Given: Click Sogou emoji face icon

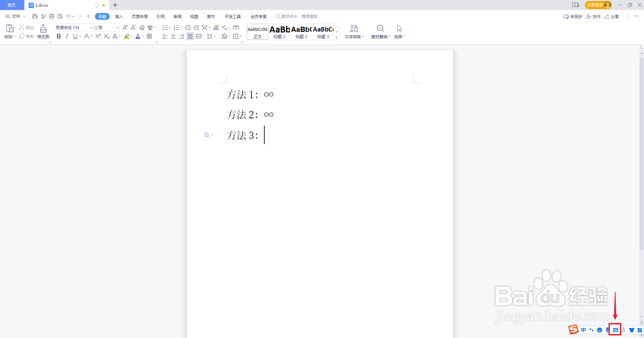Looking at the screenshot, I should pos(599,330).
